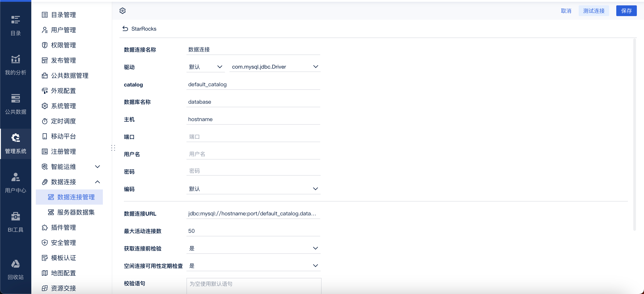This screenshot has height=294, width=644.
Task: Click the 端口 port input field
Action: [x=253, y=137]
